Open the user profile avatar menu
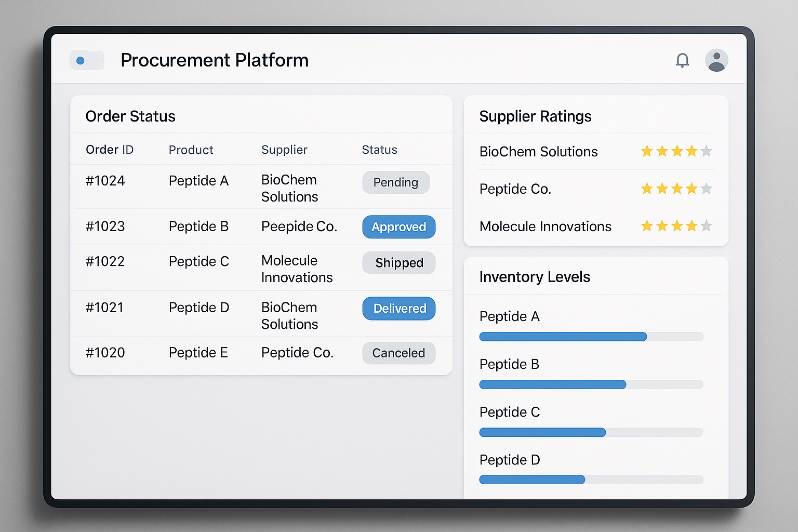 coord(716,61)
